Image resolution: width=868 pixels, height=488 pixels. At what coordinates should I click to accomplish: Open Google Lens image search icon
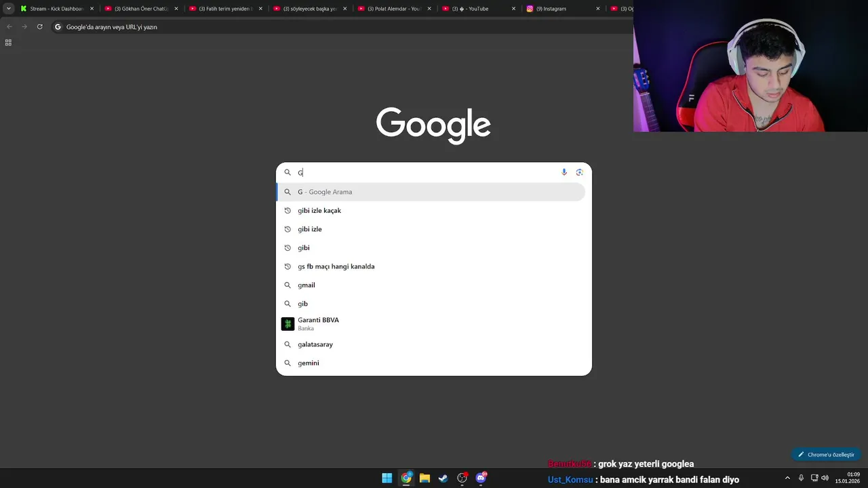(579, 172)
